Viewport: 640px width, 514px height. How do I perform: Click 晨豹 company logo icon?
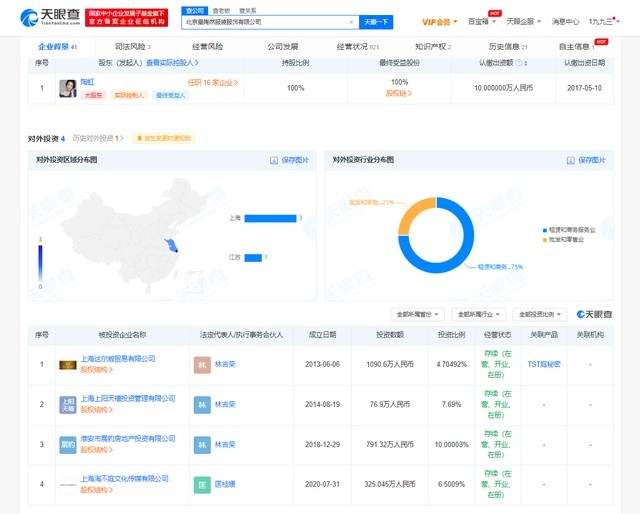coord(68,445)
